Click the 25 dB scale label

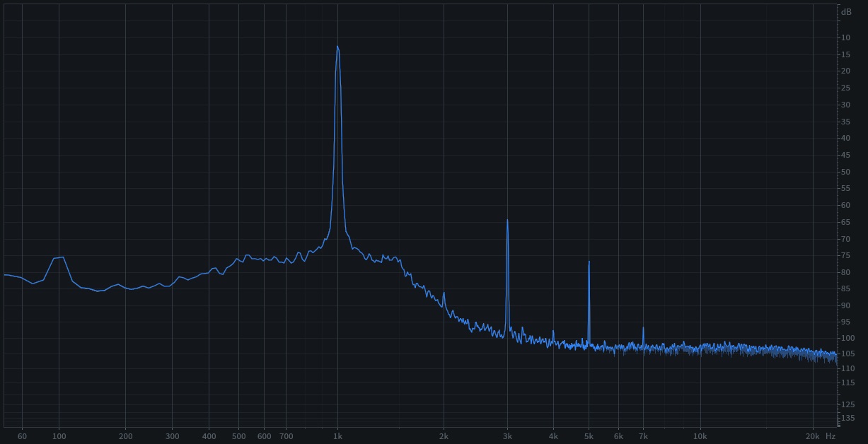pyautogui.click(x=845, y=88)
